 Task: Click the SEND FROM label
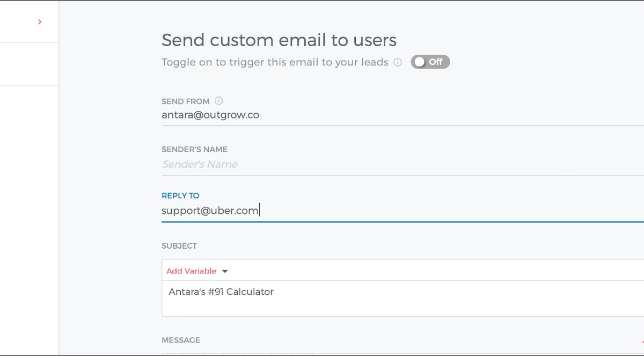point(185,101)
